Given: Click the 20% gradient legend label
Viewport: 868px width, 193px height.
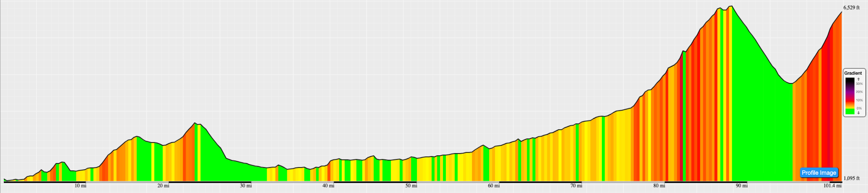Looking at the screenshot, I should pos(859,92).
